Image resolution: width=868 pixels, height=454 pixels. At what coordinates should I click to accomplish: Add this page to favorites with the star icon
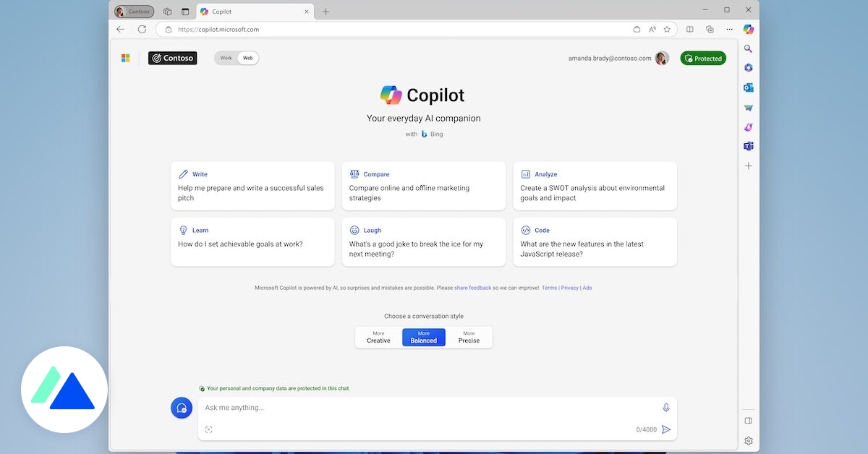[x=667, y=30]
